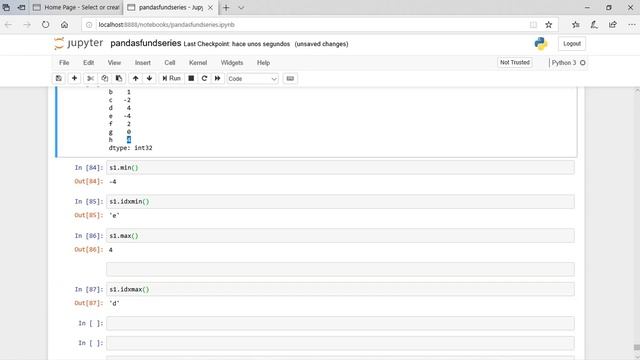
Task: Click the dtype: int32 output text
Action: (131, 148)
